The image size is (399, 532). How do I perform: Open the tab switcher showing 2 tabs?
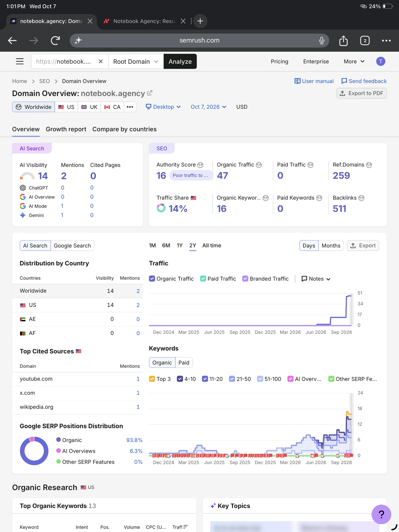point(365,40)
